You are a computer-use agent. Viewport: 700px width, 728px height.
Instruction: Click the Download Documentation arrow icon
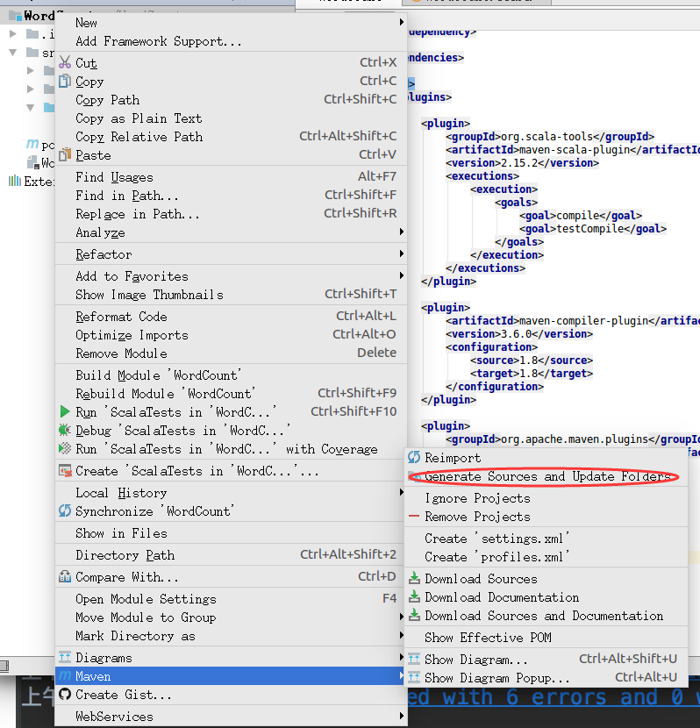click(x=414, y=596)
